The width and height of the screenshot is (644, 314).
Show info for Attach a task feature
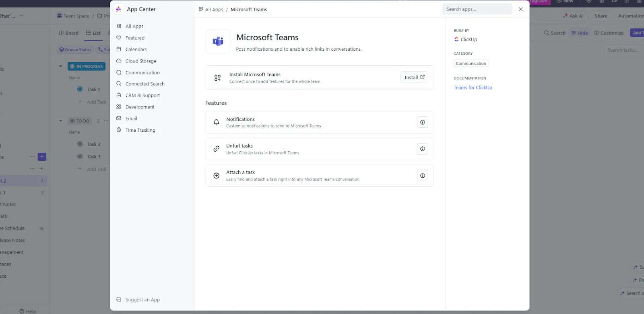click(x=423, y=175)
